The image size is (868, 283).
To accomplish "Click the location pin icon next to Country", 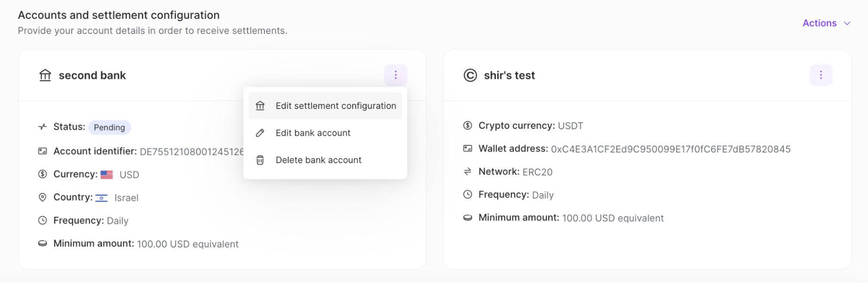I will [x=42, y=197].
